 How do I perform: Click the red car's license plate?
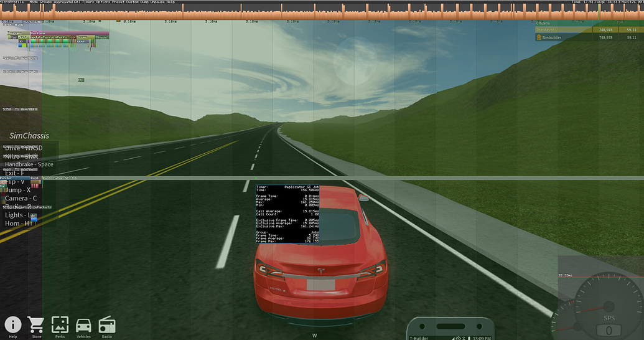click(x=321, y=285)
